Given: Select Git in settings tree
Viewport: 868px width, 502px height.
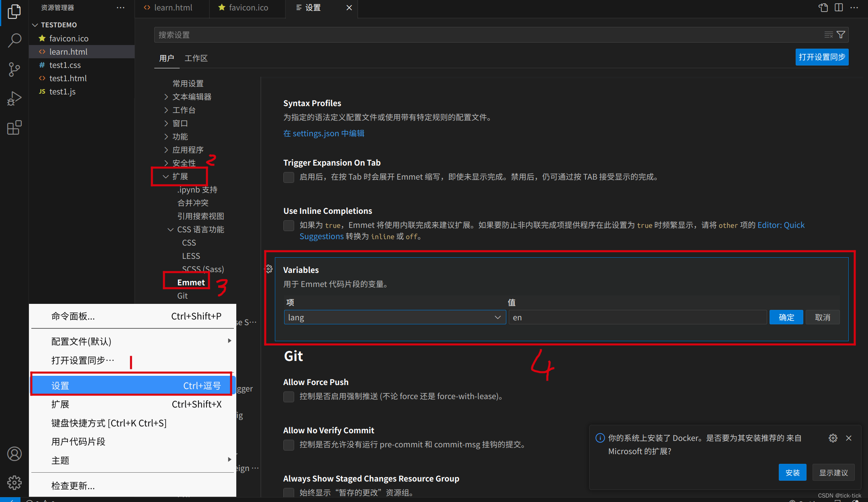Looking at the screenshot, I should [182, 296].
